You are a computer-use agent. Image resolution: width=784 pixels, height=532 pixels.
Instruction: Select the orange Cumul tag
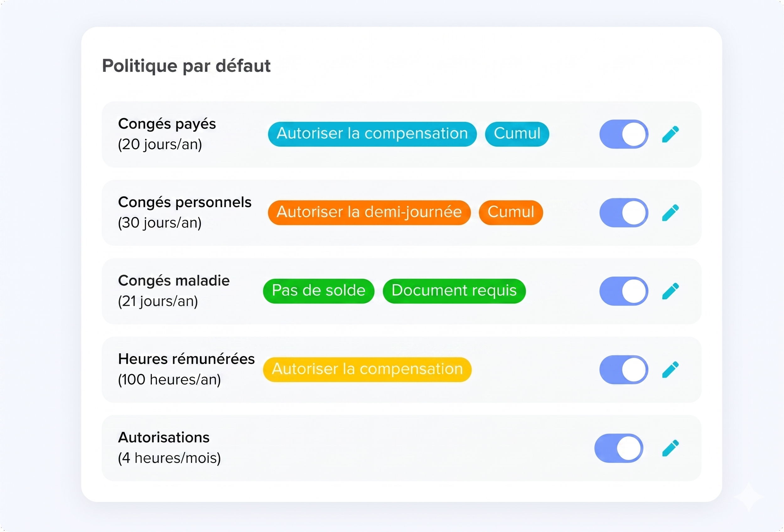click(x=511, y=213)
